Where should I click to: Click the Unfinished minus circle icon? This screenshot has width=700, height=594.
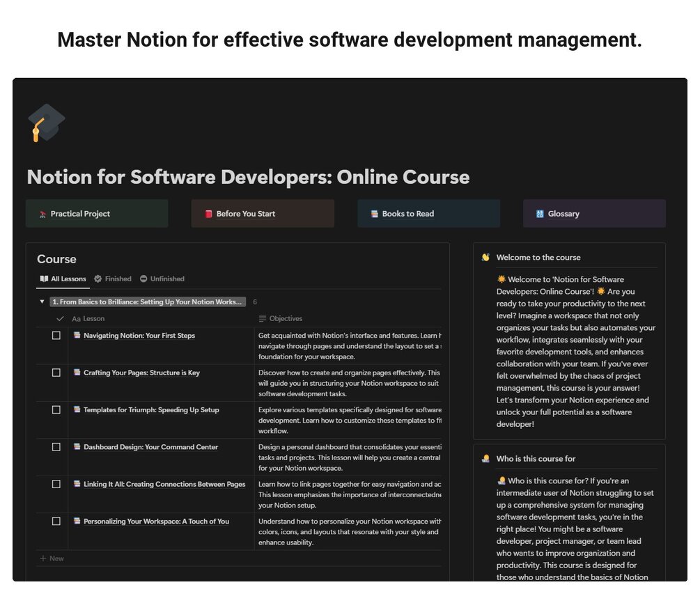(x=143, y=279)
